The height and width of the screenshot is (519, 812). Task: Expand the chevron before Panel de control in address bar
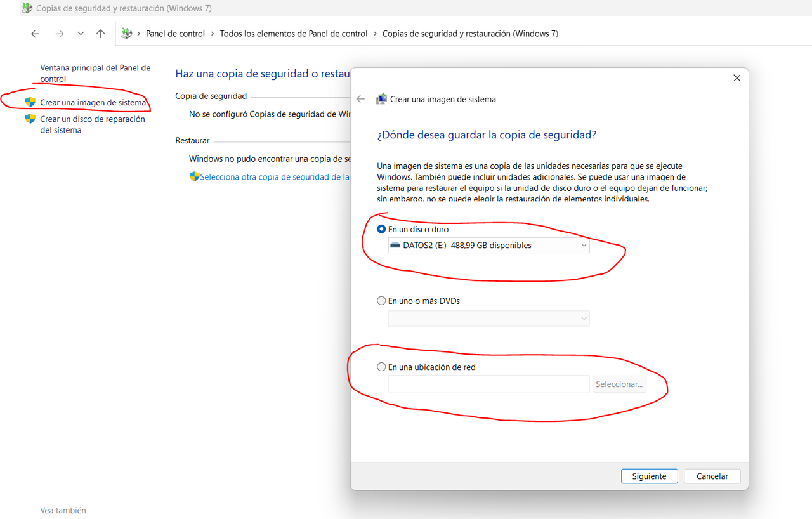click(139, 34)
